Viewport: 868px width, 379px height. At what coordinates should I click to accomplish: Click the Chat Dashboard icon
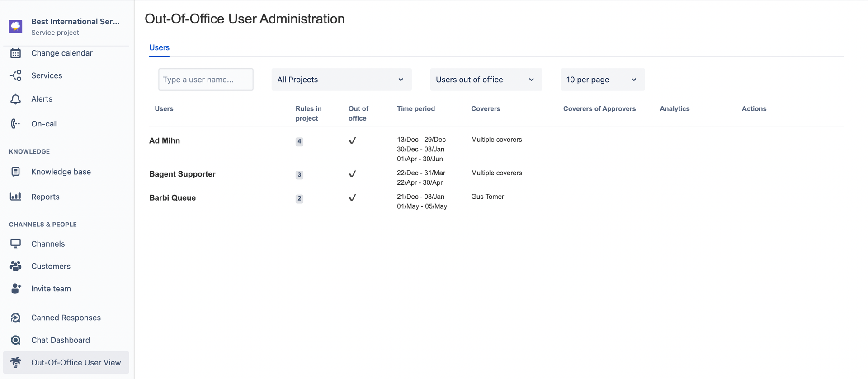pos(15,340)
